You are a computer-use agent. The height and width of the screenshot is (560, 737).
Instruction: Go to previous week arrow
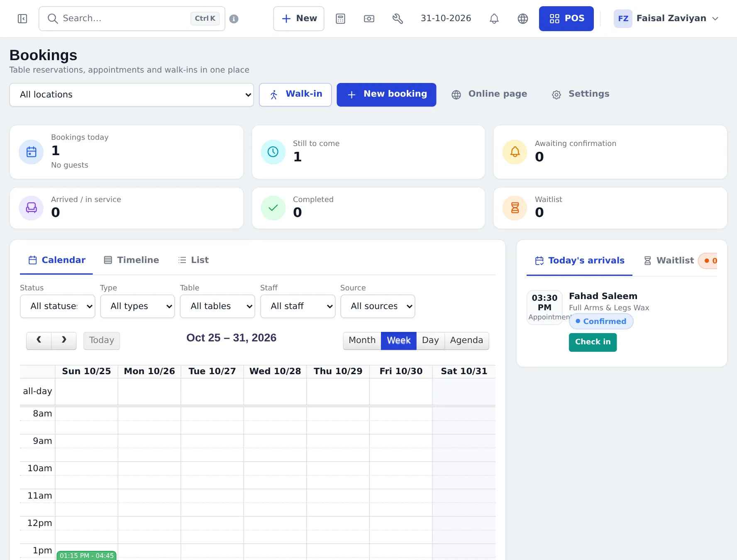click(x=39, y=341)
